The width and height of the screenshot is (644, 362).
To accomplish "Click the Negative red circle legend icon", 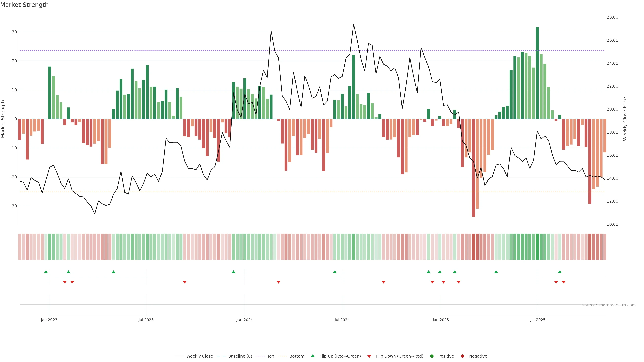I will [x=463, y=356].
